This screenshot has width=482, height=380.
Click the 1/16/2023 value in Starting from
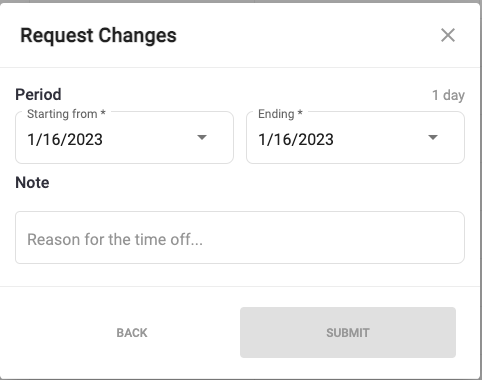pyautogui.click(x=65, y=139)
